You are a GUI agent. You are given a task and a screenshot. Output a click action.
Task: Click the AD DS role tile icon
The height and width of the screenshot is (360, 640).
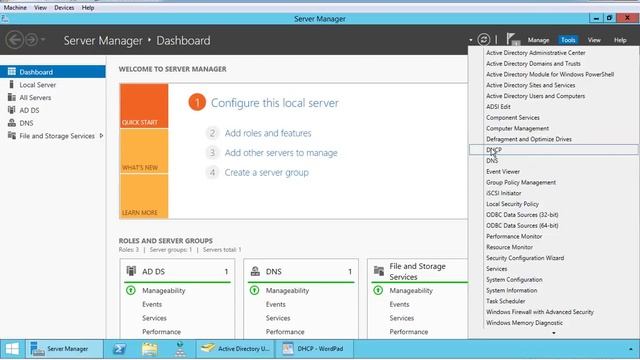pos(131,271)
